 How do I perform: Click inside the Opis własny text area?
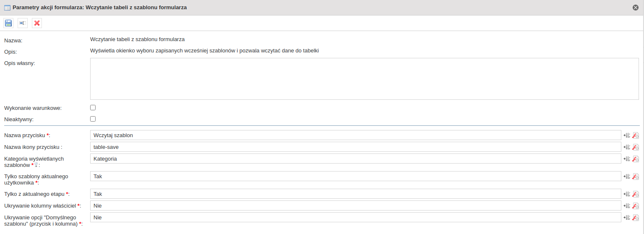tap(364, 79)
